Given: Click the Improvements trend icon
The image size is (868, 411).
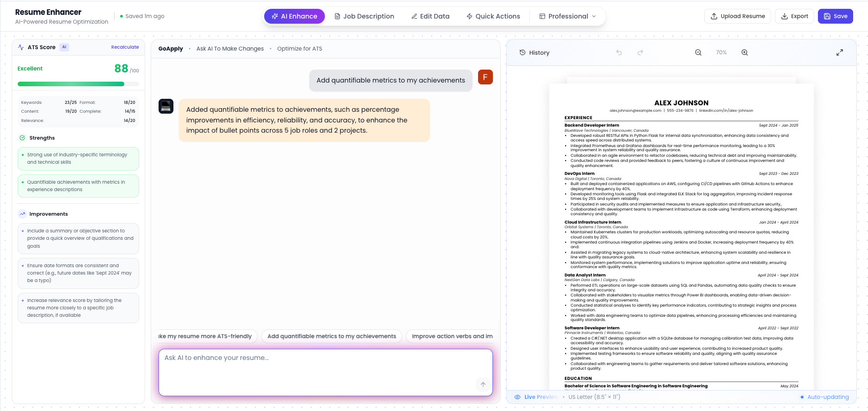Looking at the screenshot, I should tap(22, 214).
